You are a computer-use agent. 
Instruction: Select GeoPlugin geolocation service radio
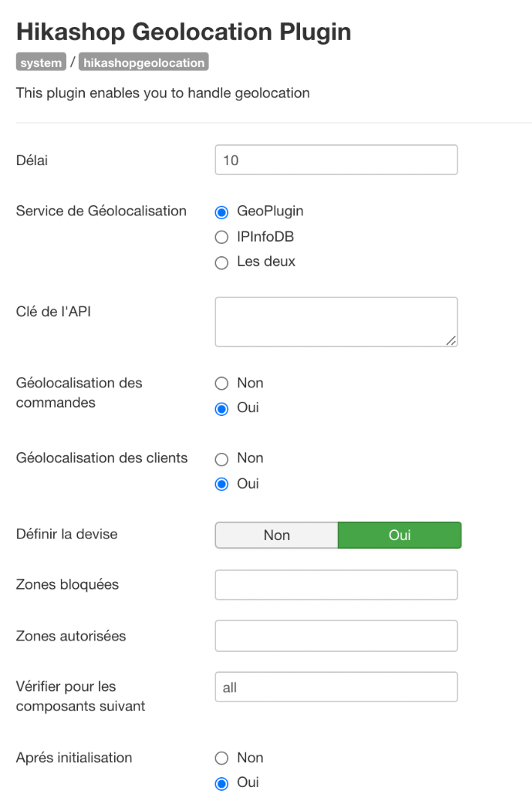click(x=221, y=212)
